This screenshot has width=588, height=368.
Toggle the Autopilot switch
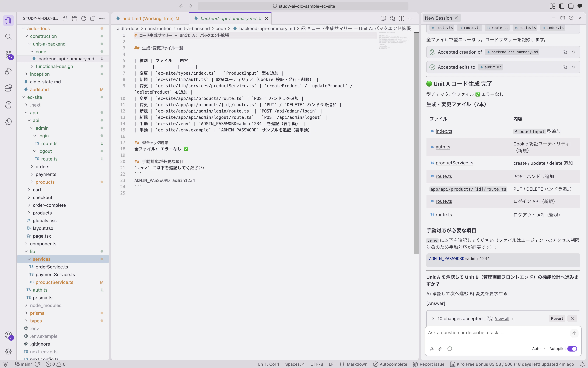coord(572,349)
